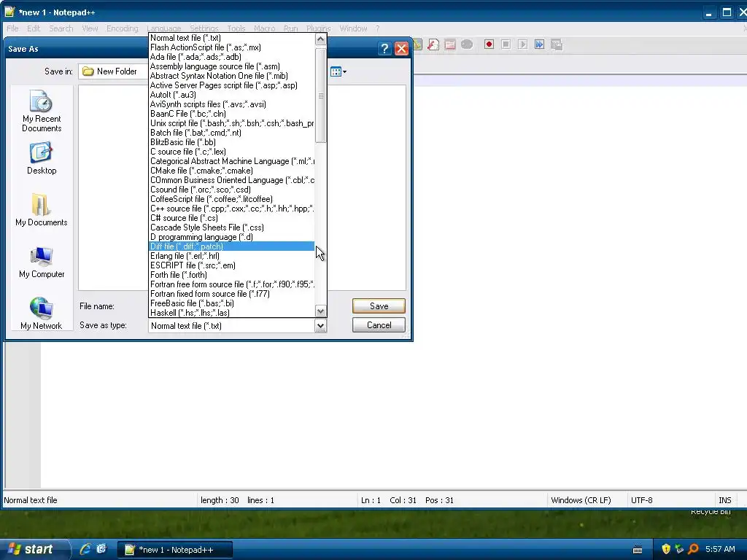Select CoffeeScript file type
The height and width of the screenshot is (560, 747).
pyautogui.click(x=231, y=199)
